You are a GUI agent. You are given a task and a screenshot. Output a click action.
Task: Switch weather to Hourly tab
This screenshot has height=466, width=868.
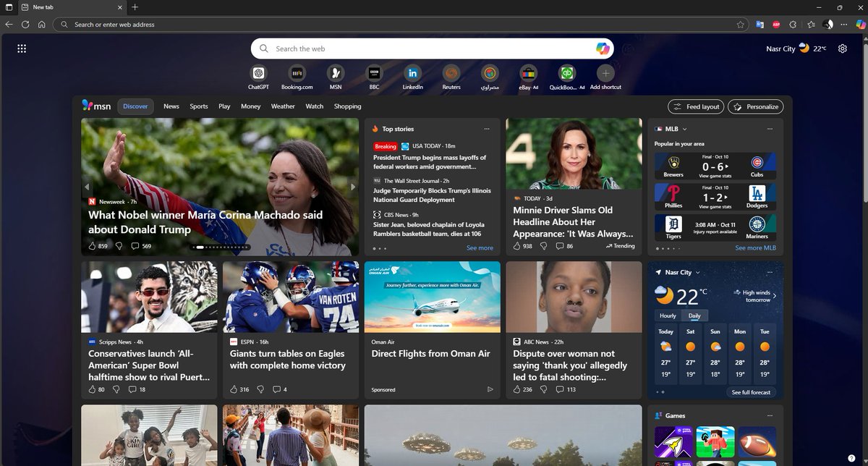click(x=668, y=315)
